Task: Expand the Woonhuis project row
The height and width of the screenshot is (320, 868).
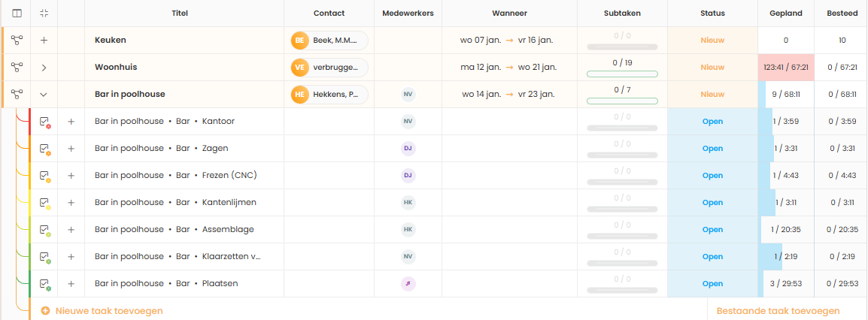Action: click(44, 67)
